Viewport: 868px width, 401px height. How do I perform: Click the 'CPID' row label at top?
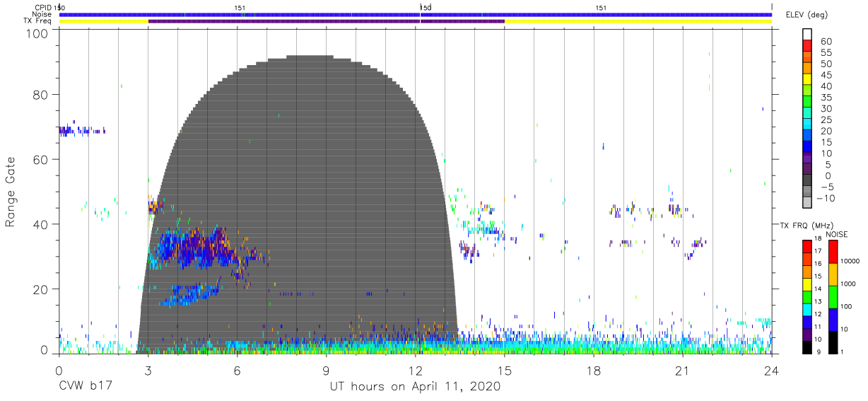click(43, 7)
